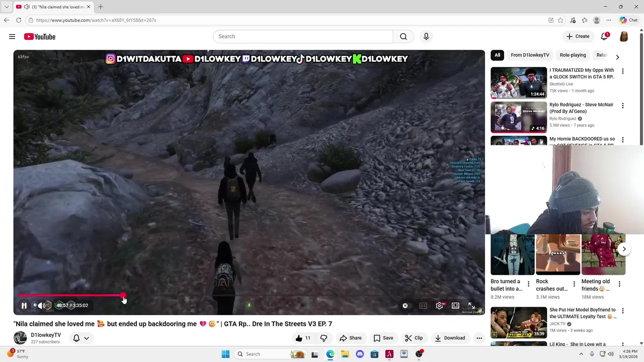Toggle closed captions in player
The height and width of the screenshot is (362, 644).
click(x=423, y=306)
